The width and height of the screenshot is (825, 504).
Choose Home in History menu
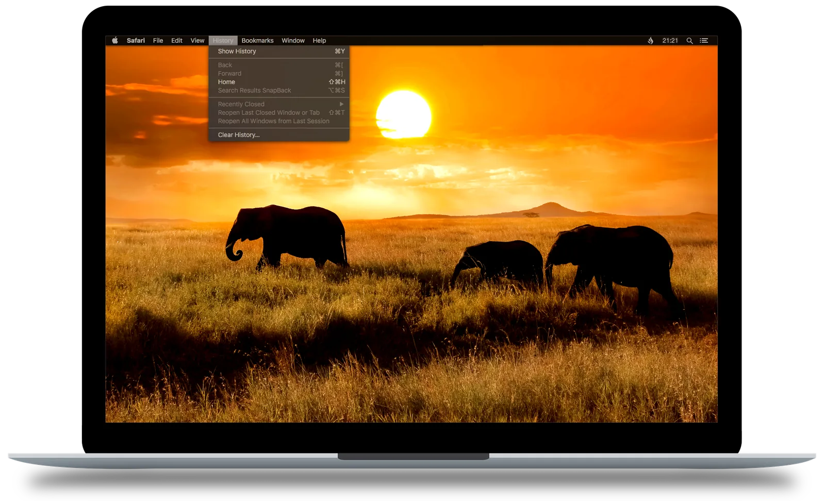279,82
